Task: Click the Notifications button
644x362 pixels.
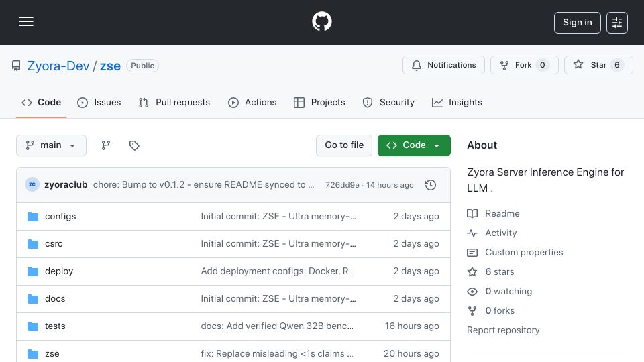Action: tap(443, 65)
